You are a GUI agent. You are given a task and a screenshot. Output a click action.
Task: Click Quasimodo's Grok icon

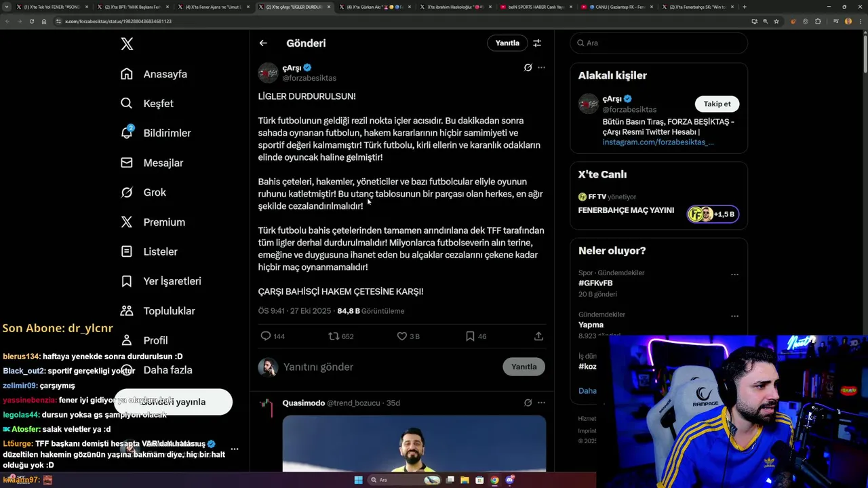(x=528, y=403)
